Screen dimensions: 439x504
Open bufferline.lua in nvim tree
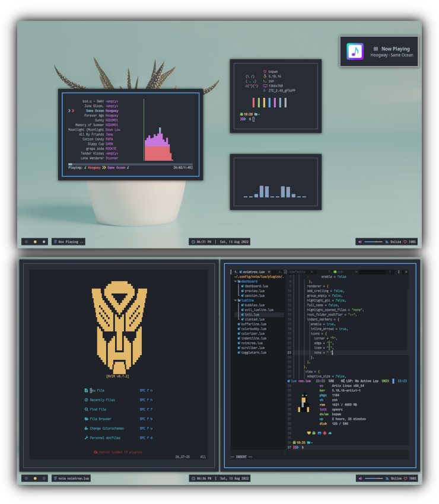point(253,324)
